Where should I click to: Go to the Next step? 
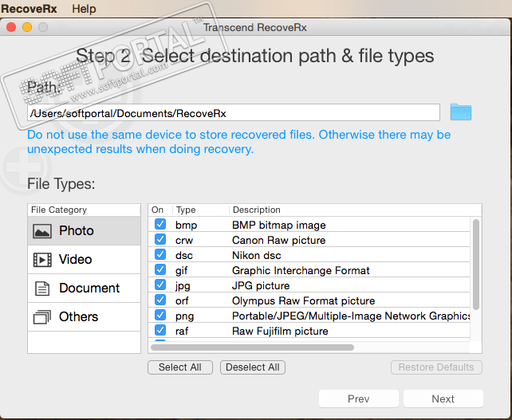pos(443,398)
